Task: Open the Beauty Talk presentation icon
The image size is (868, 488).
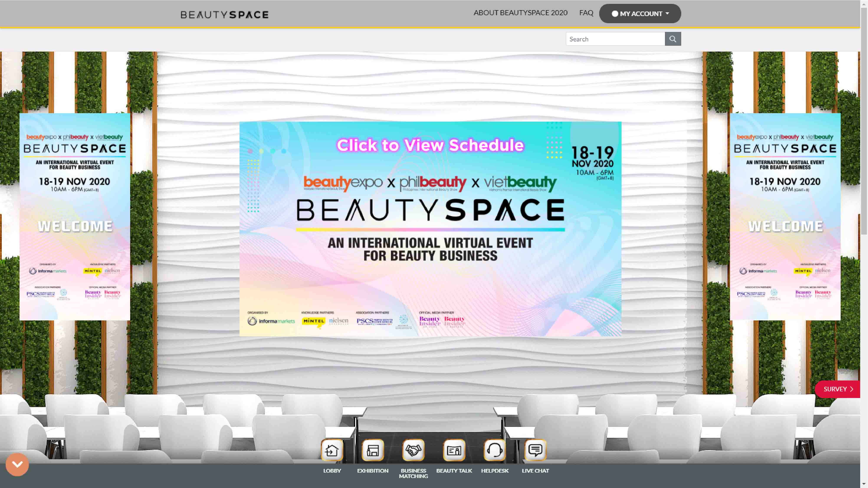Action: 454,450
